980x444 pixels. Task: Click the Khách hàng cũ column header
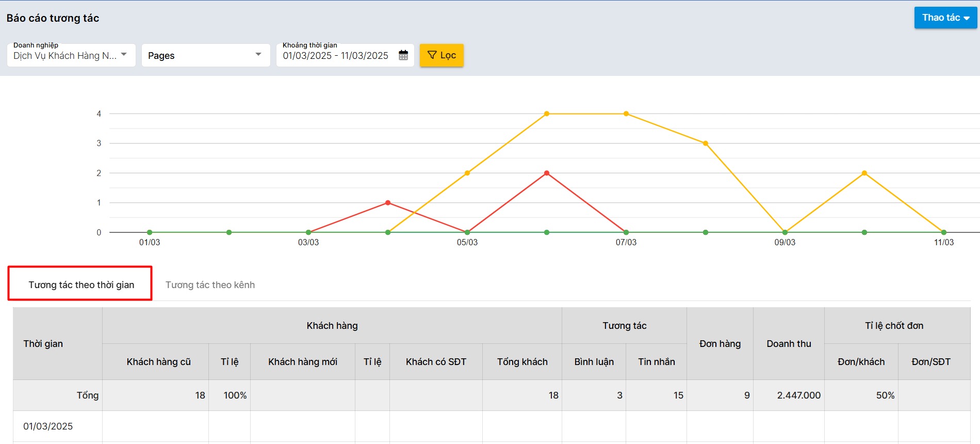(158, 361)
